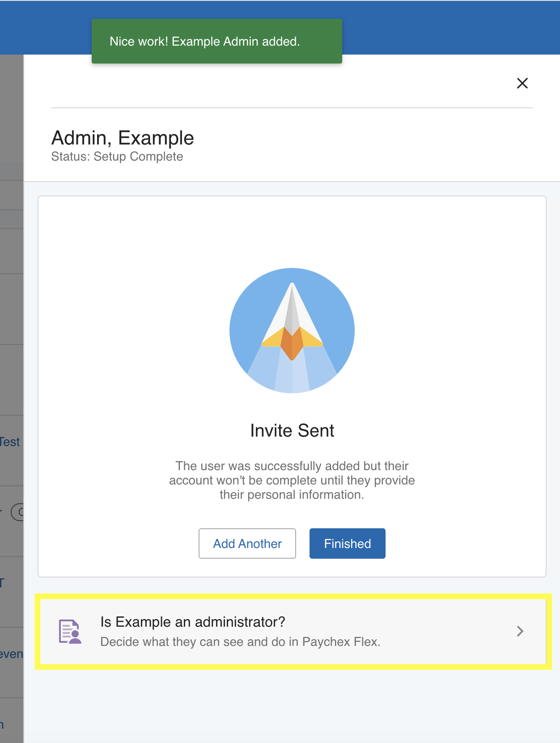Click the partially hidden 'even' text at left
560x743 pixels.
(11, 654)
